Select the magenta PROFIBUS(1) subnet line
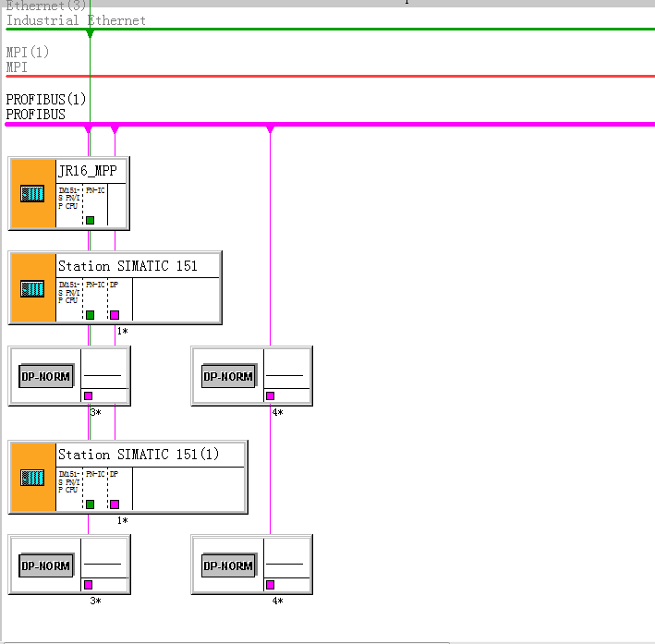The width and height of the screenshot is (655, 644). 370,124
